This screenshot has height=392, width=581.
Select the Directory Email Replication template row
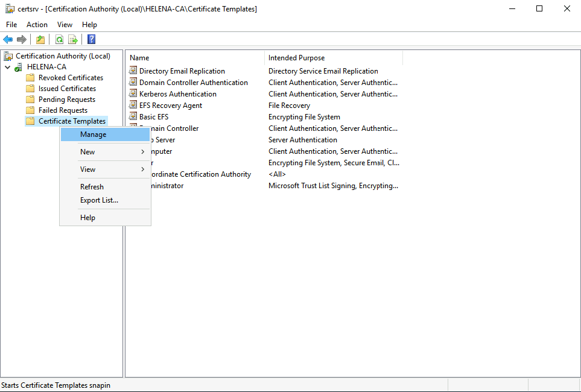182,71
